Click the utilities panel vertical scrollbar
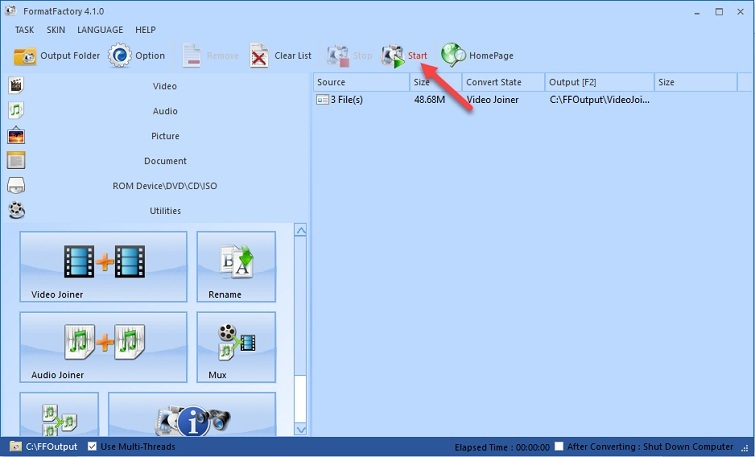 coord(299,330)
